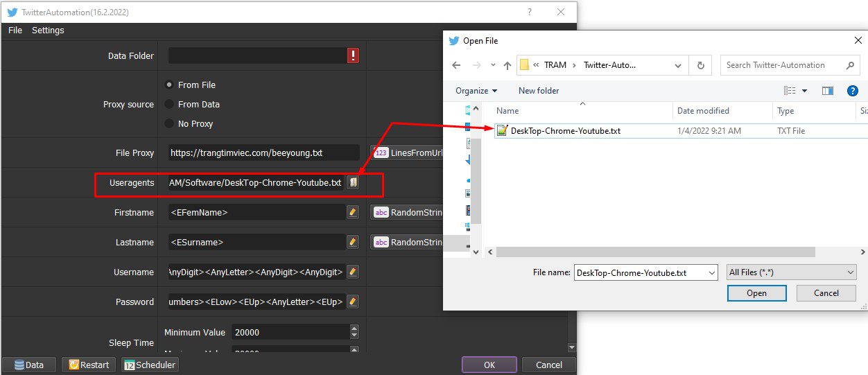Open the Useragents file browse icon

click(x=353, y=182)
